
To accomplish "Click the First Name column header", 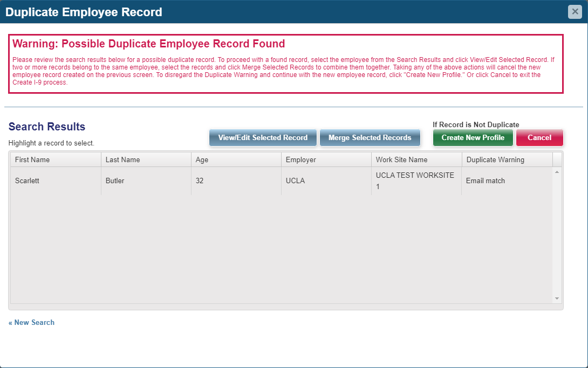I will click(55, 159).
